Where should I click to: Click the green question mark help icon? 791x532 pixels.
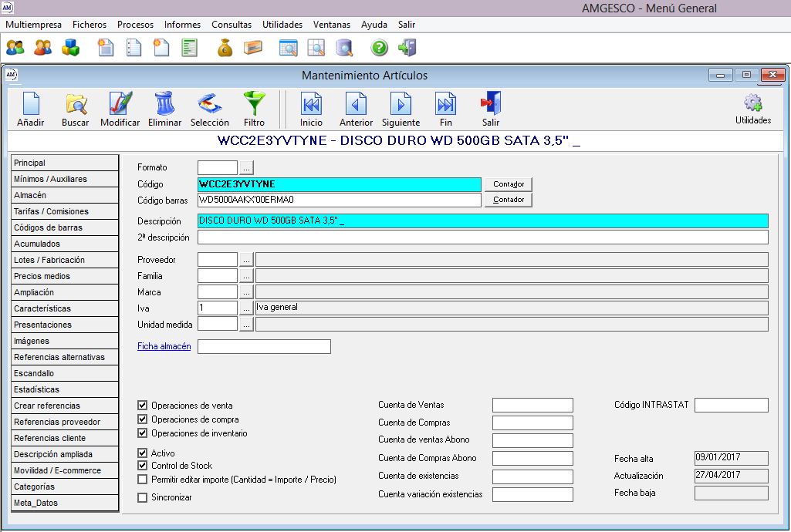(x=380, y=48)
